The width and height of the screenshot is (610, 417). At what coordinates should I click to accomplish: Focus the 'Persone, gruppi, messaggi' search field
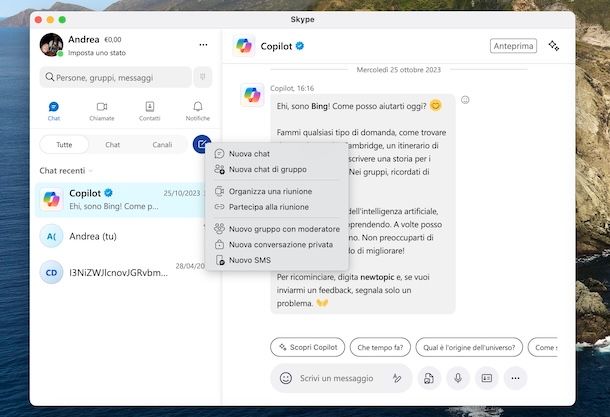pyautogui.click(x=116, y=77)
